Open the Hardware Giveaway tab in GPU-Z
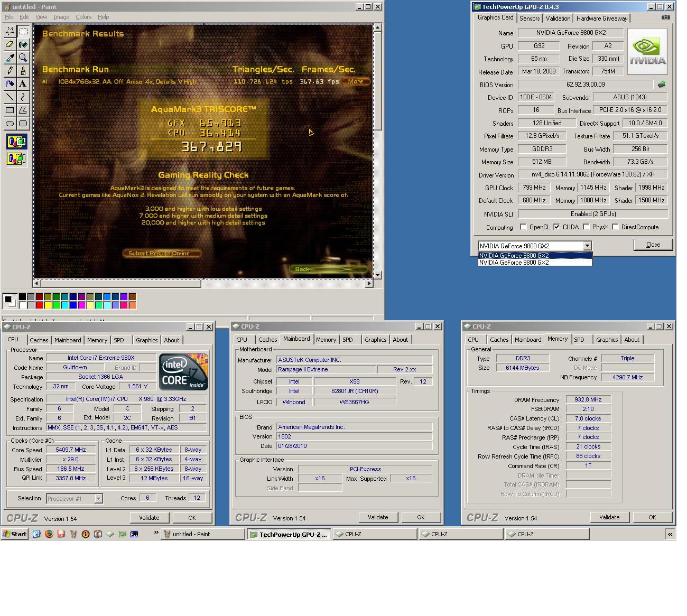The image size is (687, 616). coord(601,18)
